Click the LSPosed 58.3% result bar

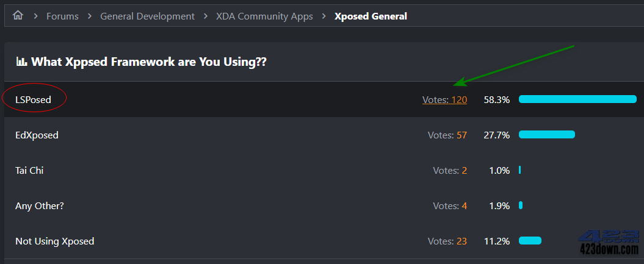click(x=577, y=99)
